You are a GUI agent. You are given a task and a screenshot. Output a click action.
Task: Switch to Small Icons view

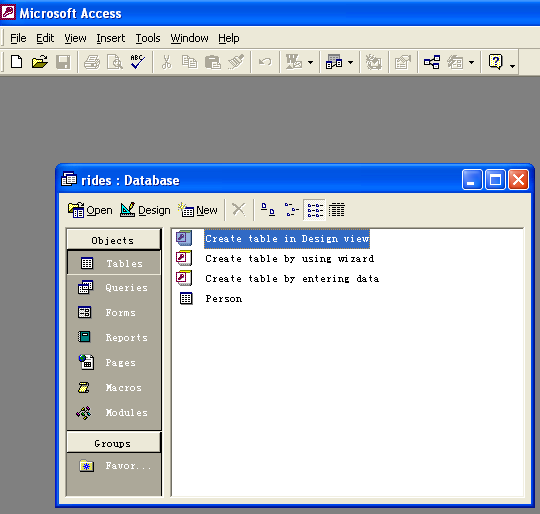291,210
